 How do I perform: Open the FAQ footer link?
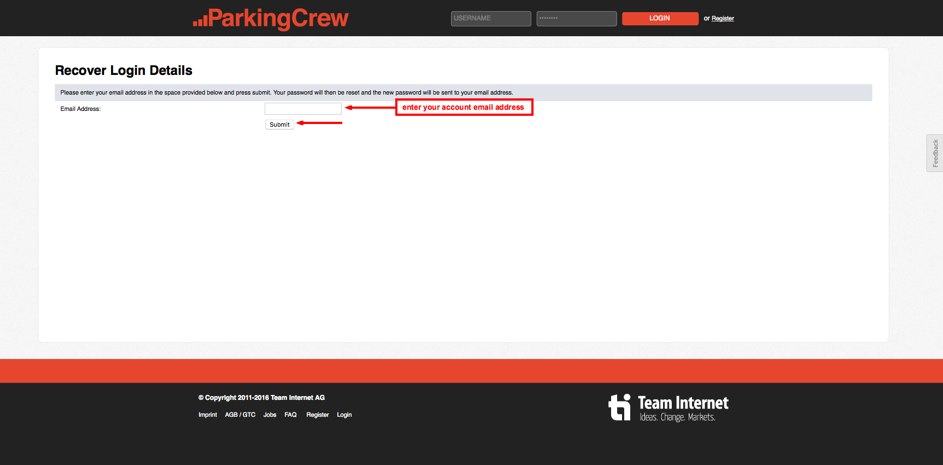pos(290,414)
